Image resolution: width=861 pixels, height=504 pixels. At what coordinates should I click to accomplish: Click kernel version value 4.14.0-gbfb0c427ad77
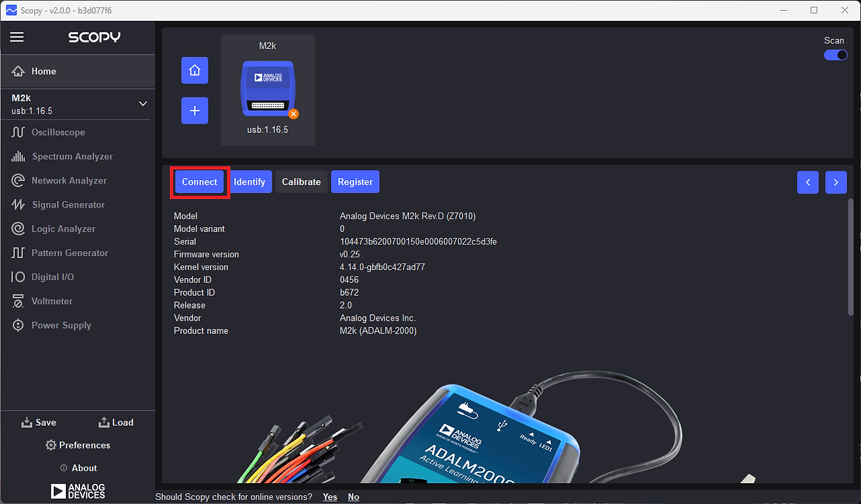pos(382,267)
